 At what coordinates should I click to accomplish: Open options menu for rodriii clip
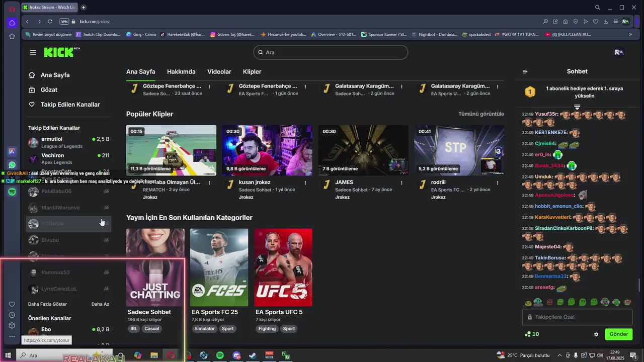tap(498, 183)
